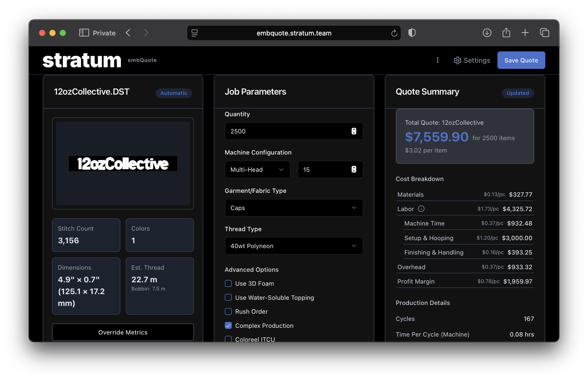Screen dimensions: 588x380
Task: Click the 12ozCollective design preview thumbnail
Action: 123,164
